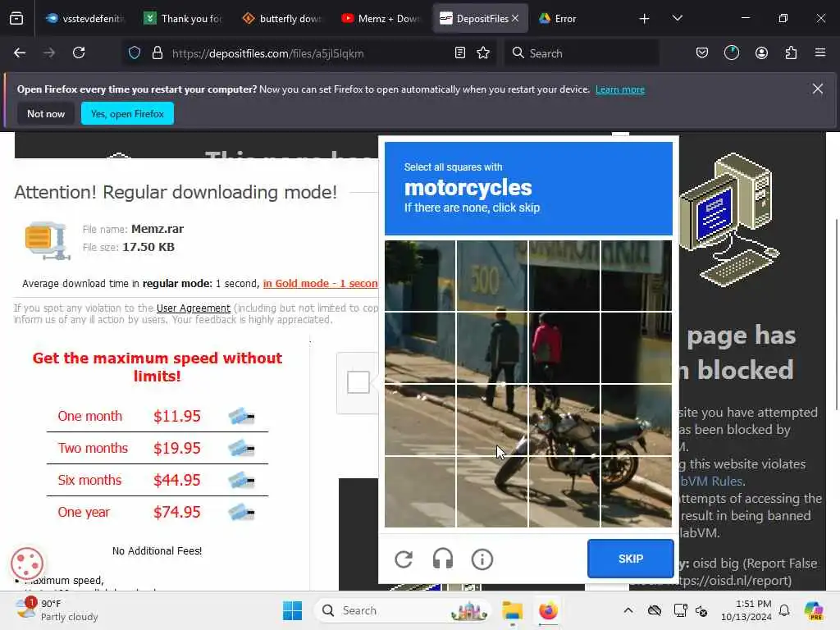The image size is (840, 630).
Task: Open the Firefox View tab-list icon
Action: pyautogui.click(x=16, y=19)
